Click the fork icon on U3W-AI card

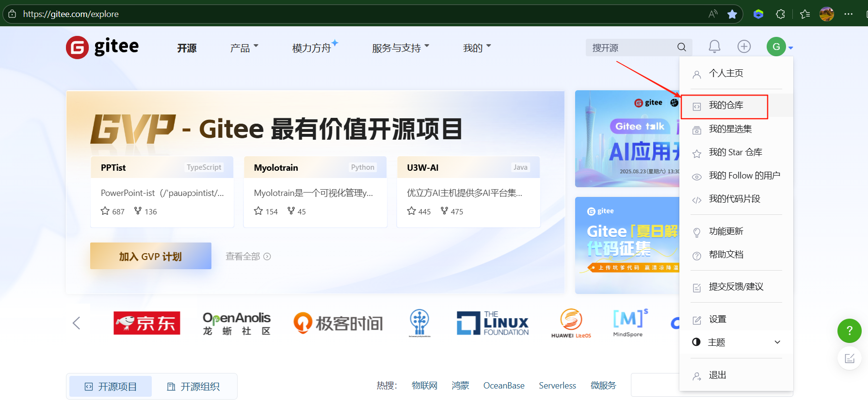[444, 211]
